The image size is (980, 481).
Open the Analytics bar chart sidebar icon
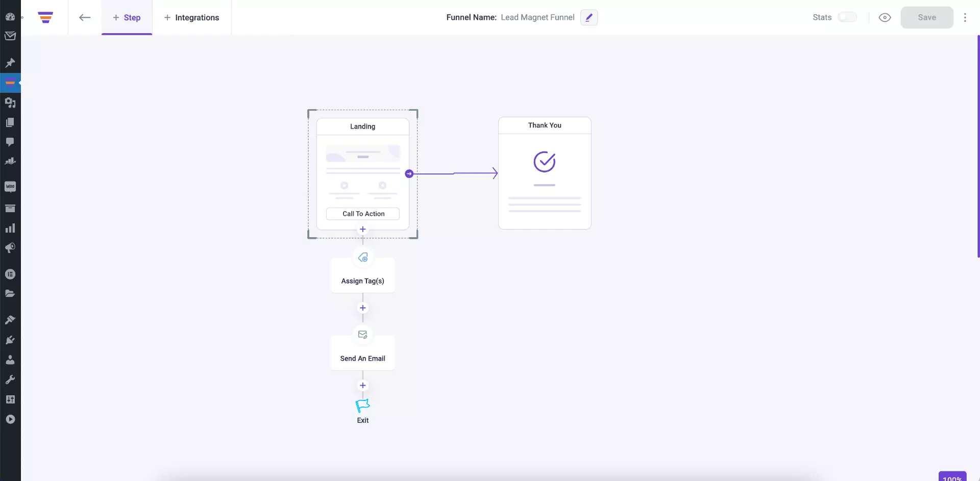tap(10, 228)
